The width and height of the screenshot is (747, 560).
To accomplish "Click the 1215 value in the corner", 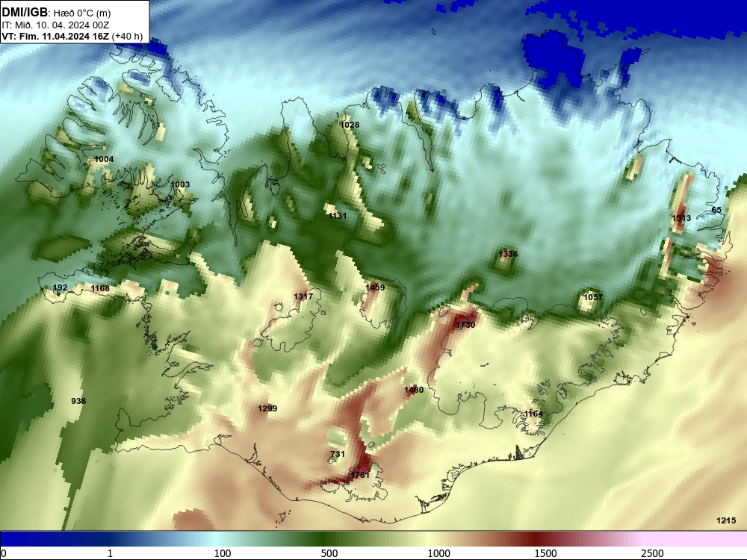I will [x=726, y=520].
